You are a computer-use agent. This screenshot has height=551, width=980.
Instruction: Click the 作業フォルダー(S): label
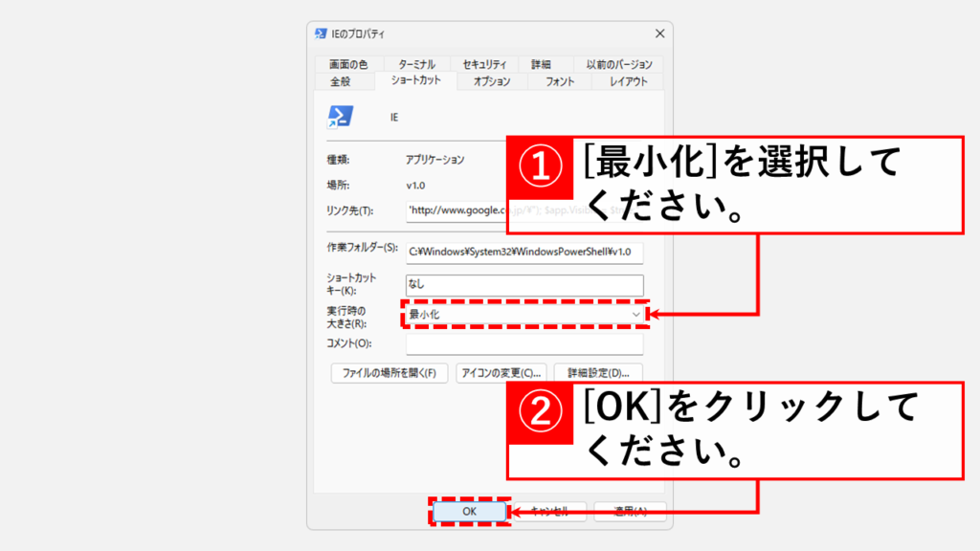click(362, 248)
